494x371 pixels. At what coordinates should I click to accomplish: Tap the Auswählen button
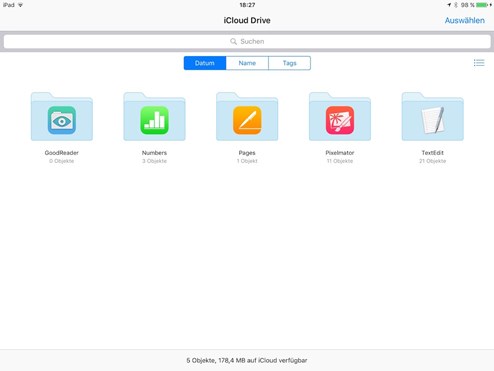(x=465, y=20)
